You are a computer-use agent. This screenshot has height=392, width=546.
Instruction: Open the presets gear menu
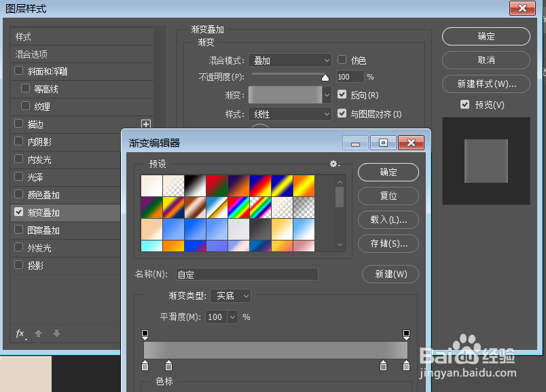coord(335,164)
